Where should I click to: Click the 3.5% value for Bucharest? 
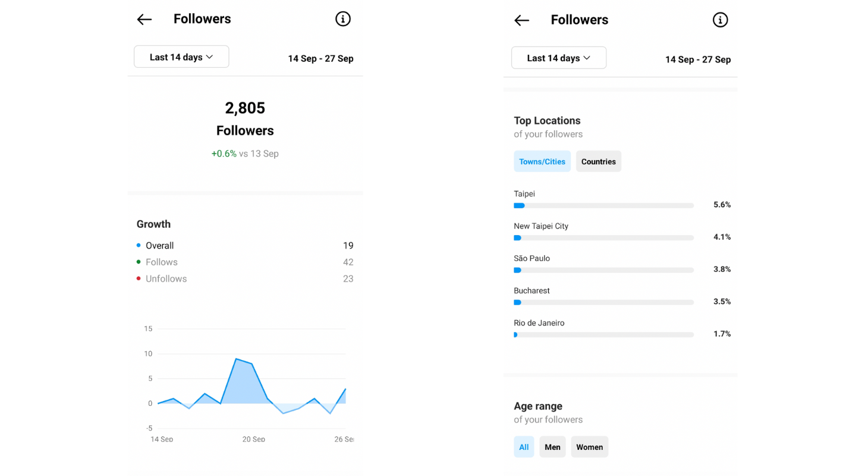click(x=722, y=302)
